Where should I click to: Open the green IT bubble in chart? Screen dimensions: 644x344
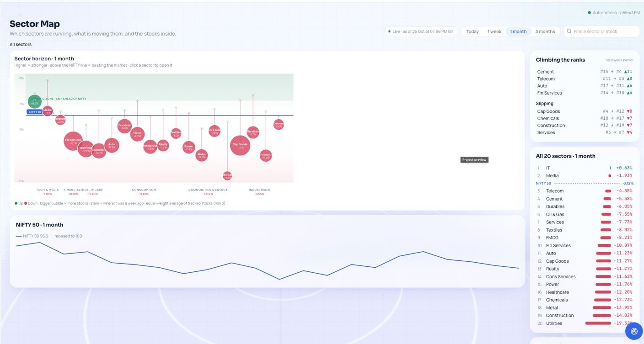[35, 102]
